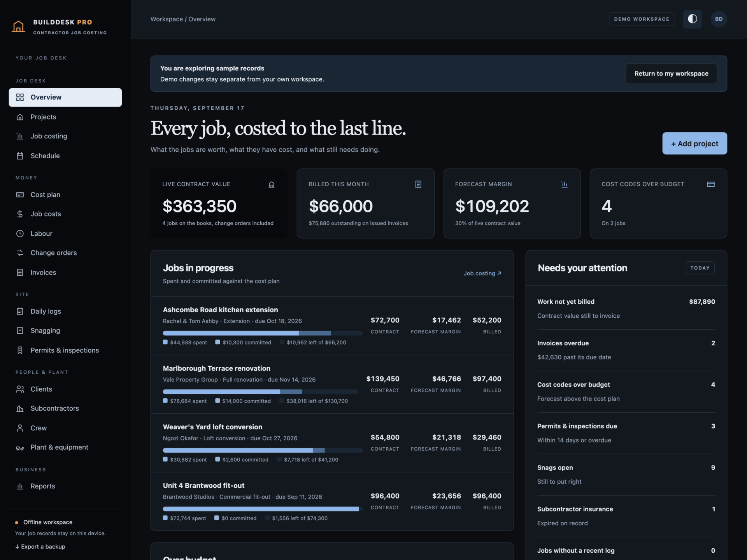Click the Plant & equipment vehicle icon

(20, 448)
